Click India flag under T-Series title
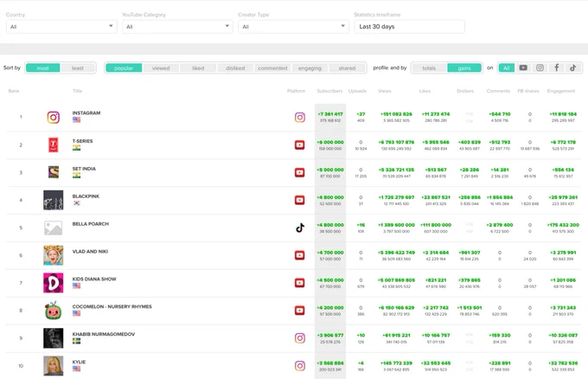Viewport: 588px width, 379px height. tap(76, 148)
